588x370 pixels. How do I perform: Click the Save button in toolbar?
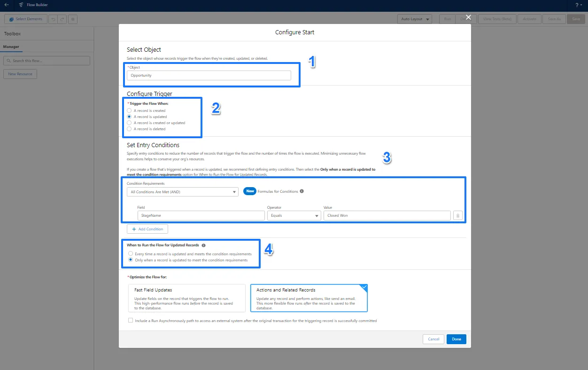[x=576, y=19]
